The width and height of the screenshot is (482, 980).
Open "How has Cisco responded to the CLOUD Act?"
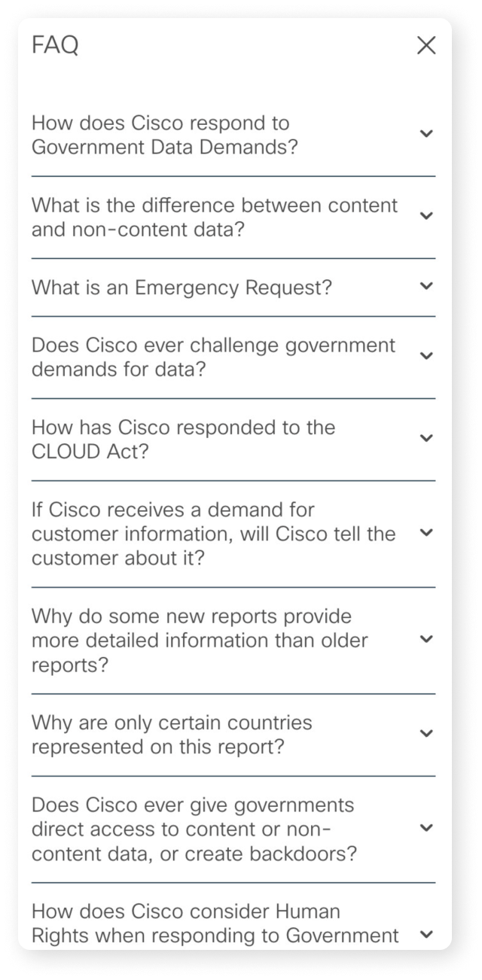coord(183,440)
